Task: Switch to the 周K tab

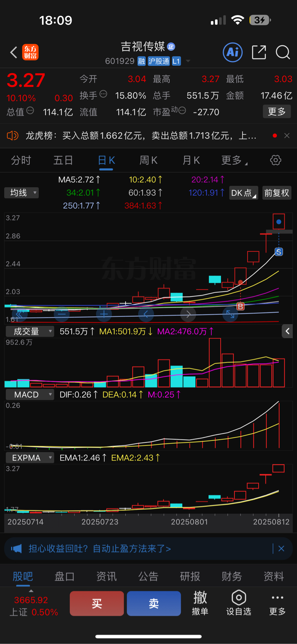Action: click(148, 160)
